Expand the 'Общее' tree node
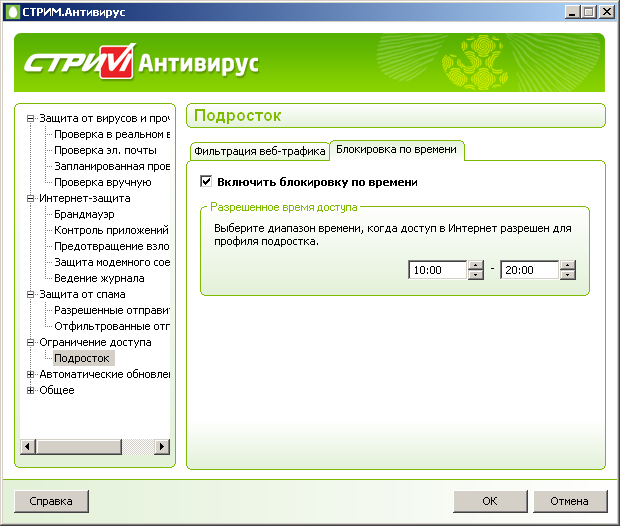Image resolution: width=620 pixels, height=526 pixels. [x=30, y=390]
